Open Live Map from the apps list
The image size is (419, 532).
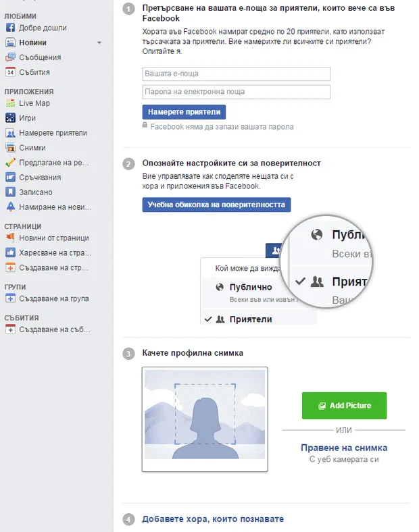[x=34, y=103]
